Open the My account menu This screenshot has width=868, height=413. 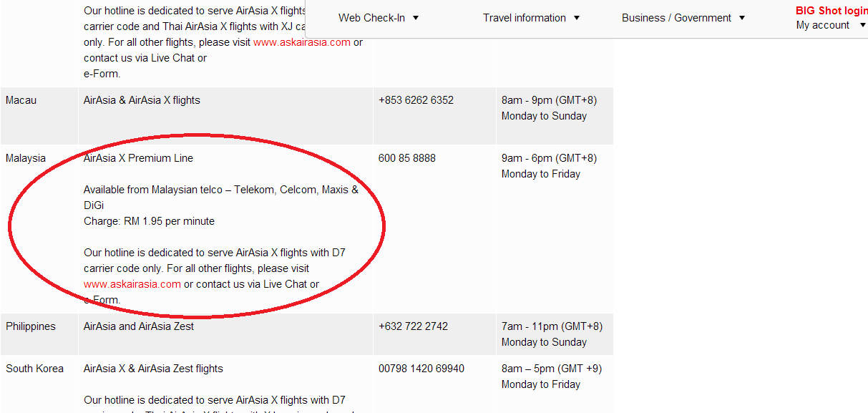[x=823, y=25]
